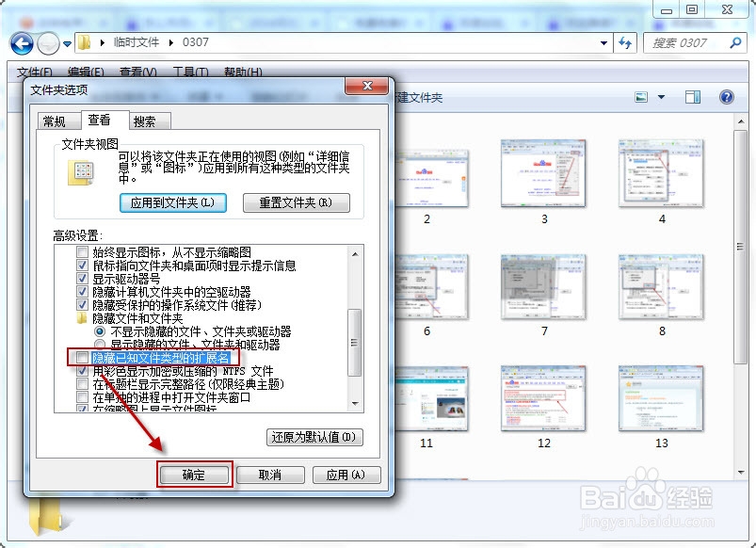This screenshot has height=548, width=756.
Task: Expand the arrow before 0307 in address bar
Action: coord(171,42)
